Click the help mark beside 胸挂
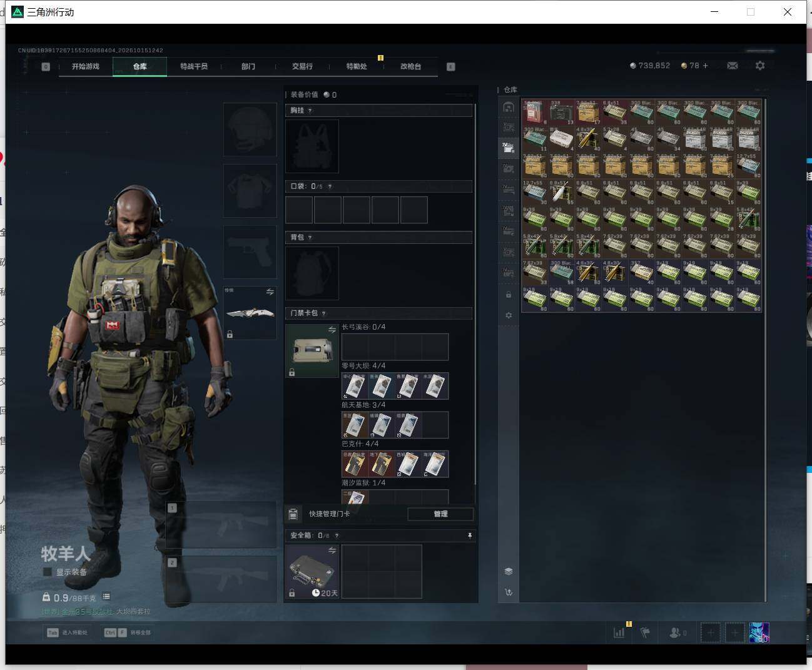The height and width of the screenshot is (670, 812). coord(310,111)
